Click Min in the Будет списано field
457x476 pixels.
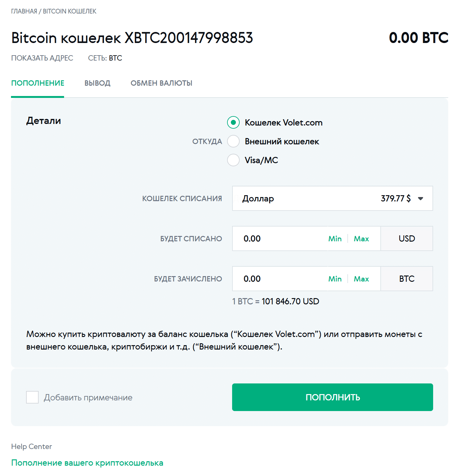(x=335, y=239)
